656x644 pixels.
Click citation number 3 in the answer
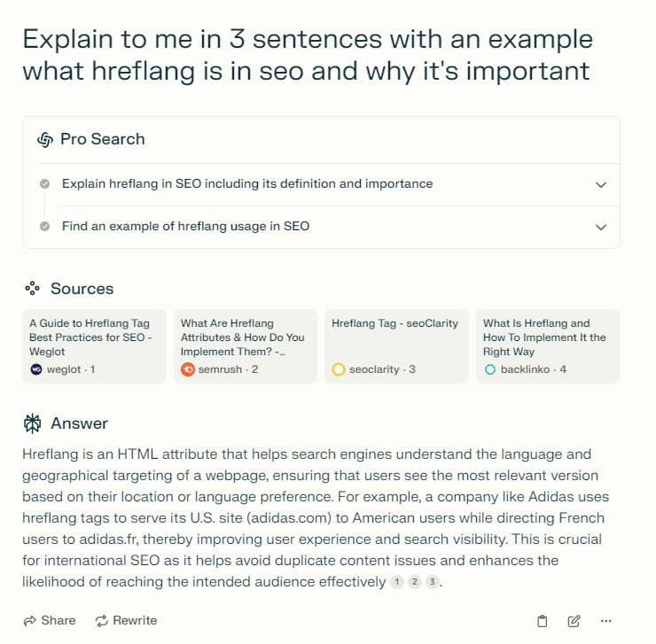(433, 582)
